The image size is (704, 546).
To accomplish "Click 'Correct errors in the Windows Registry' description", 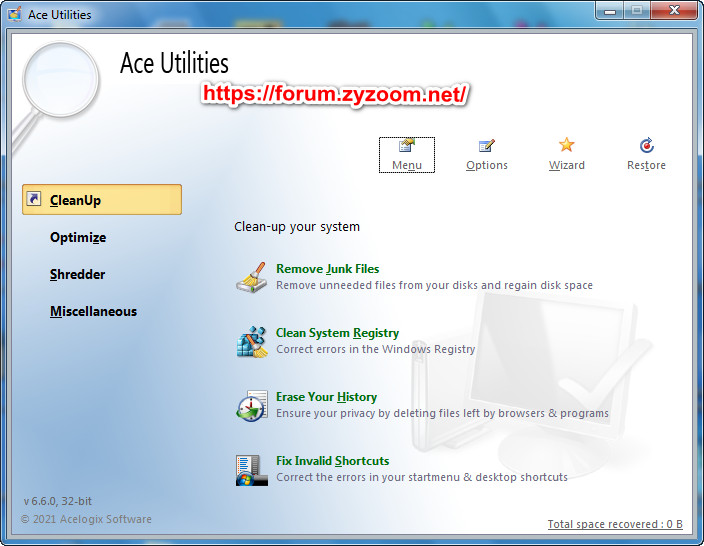I will pyautogui.click(x=375, y=349).
